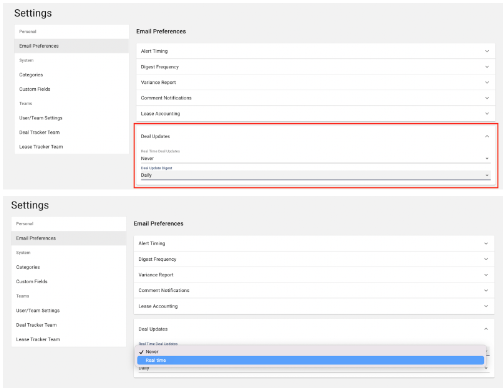Expand Digest Frequency chevron in upper screenshot
The width and height of the screenshot is (504, 390).
click(x=487, y=67)
